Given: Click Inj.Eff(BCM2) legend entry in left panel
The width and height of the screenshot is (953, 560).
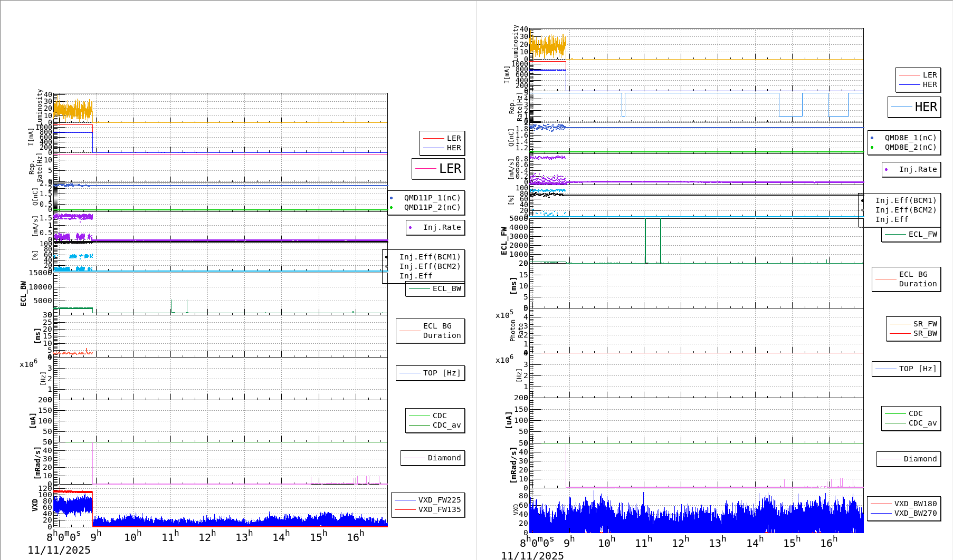Looking at the screenshot, I should pyautogui.click(x=430, y=267).
